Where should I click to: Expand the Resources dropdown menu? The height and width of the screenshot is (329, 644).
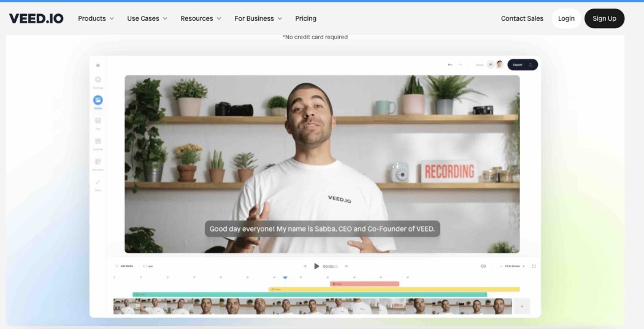[x=201, y=18]
